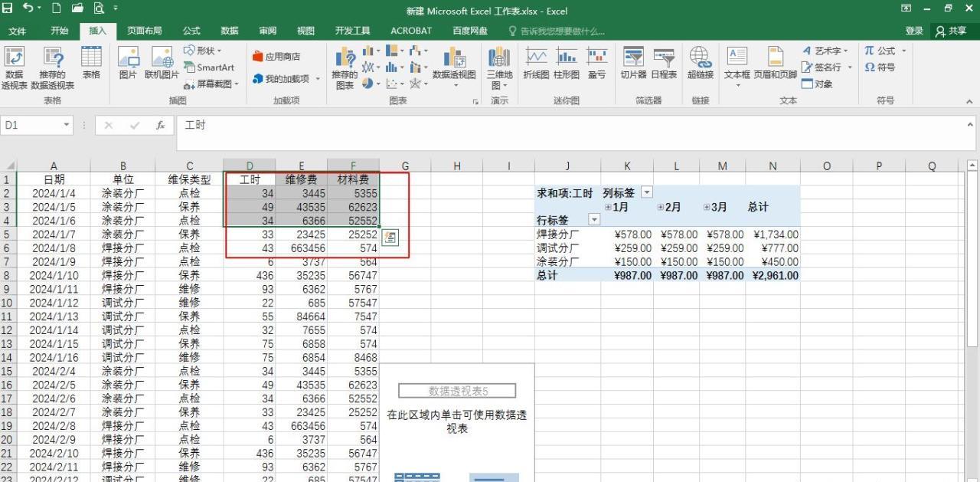The width and height of the screenshot is (980, 482).
Task: Open 推荐的数据透视表 recommended PivotTables
Action: pos(53,68)
